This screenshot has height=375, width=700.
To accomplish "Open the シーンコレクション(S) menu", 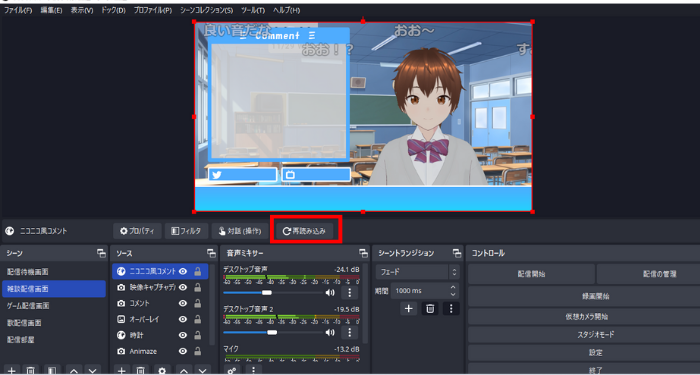I will click(207, 10).
